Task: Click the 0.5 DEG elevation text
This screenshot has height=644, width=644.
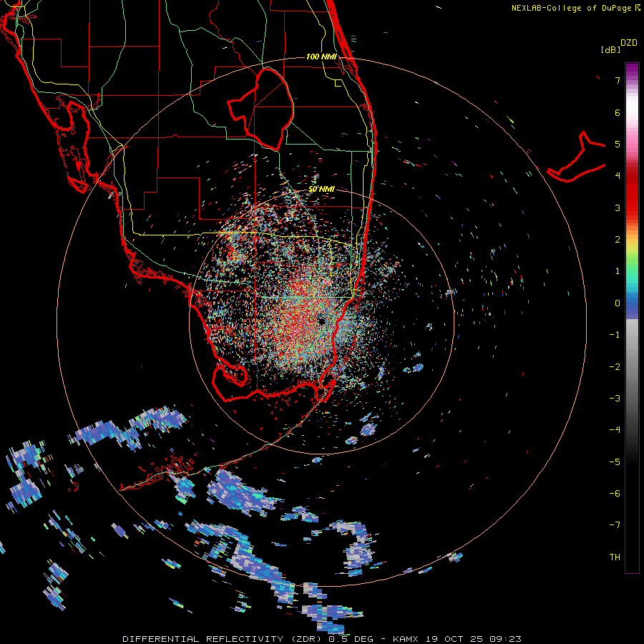Action: (351, 639)
